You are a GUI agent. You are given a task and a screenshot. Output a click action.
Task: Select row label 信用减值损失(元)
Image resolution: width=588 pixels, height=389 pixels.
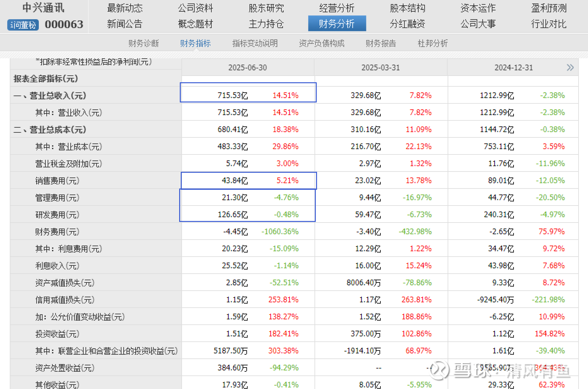pyautogui.click(x=65, y=300)
